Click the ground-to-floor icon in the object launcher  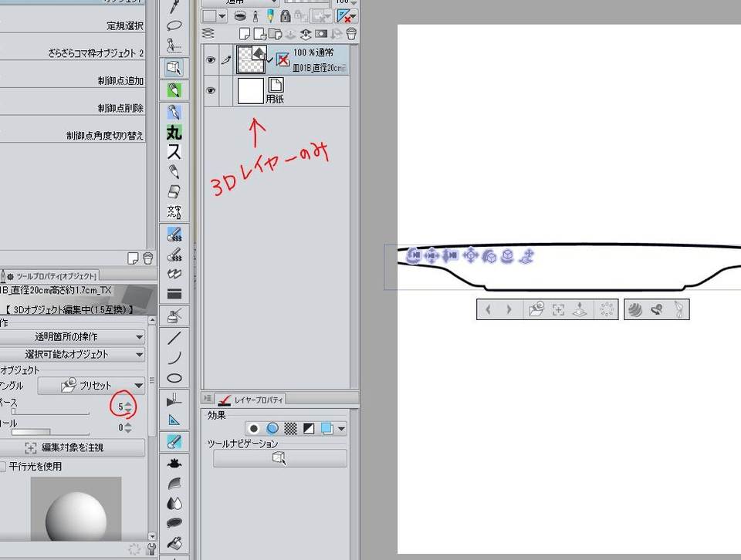point(581,310)
